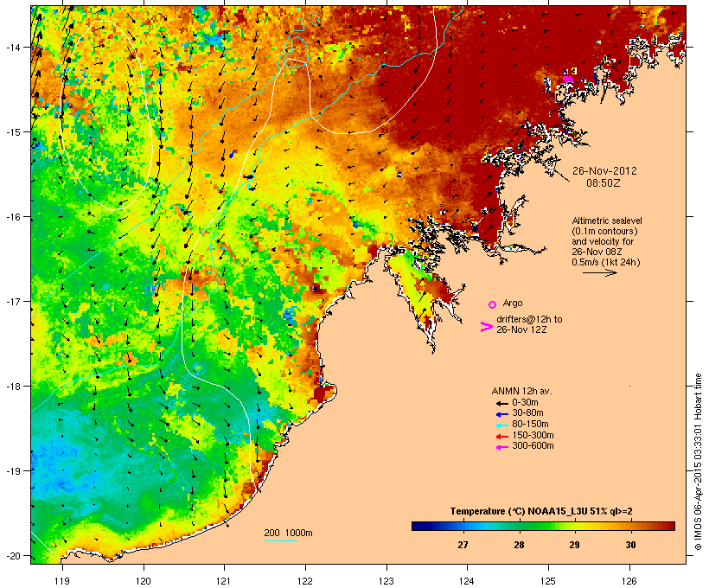
Task: Click the cyan 80-150m arrow legend icon
Action: 502,425
